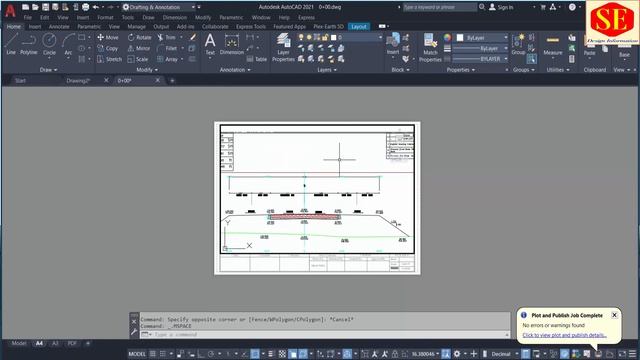Image resolution: width=640 pixels, height=360 pixels.
Task: Open Layer Properties manager
Action: (x=283, y=47)
